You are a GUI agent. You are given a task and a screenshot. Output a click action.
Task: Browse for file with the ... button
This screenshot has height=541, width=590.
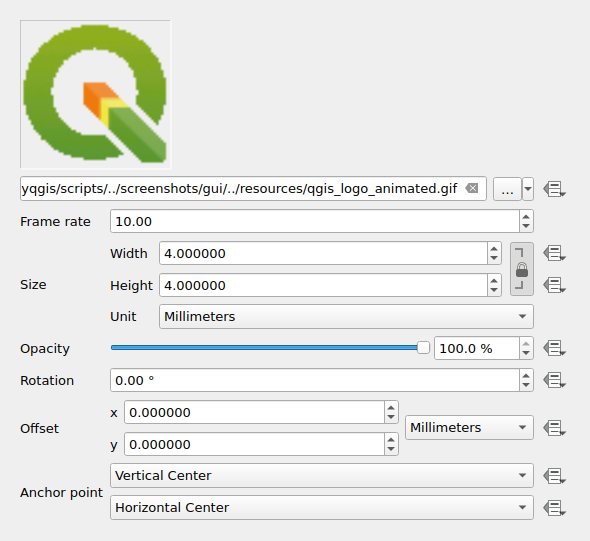coord(507,189)
